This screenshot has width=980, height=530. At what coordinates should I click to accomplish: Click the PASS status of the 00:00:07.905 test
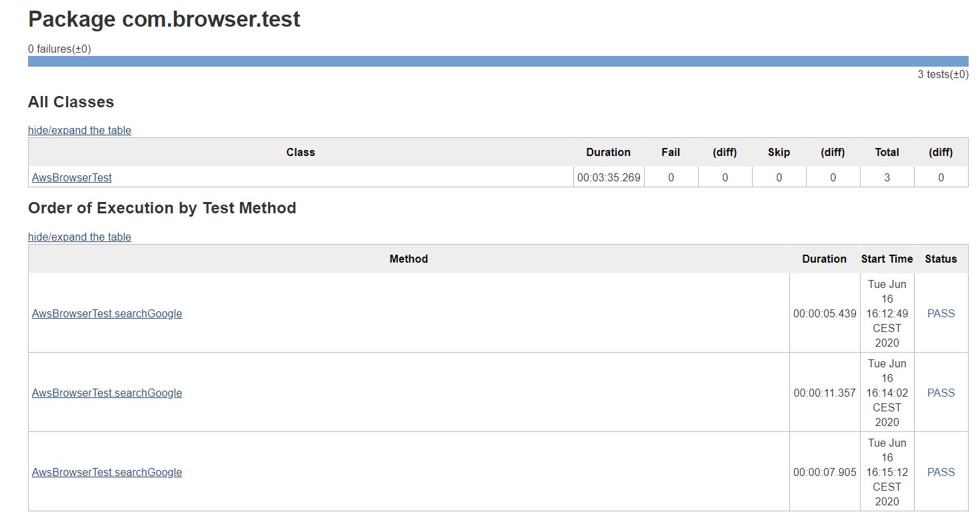(x=941, y=472)
